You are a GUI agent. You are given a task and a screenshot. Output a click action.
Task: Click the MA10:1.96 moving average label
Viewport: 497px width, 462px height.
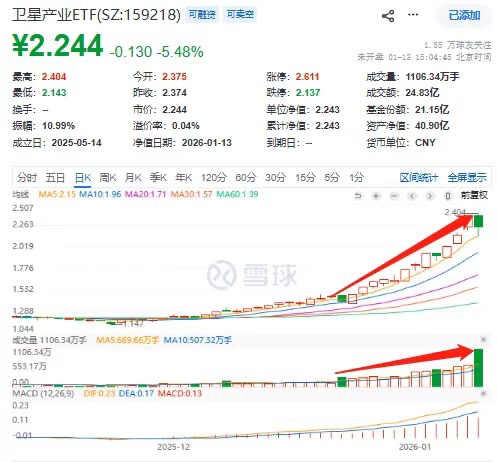pos(100,194)
